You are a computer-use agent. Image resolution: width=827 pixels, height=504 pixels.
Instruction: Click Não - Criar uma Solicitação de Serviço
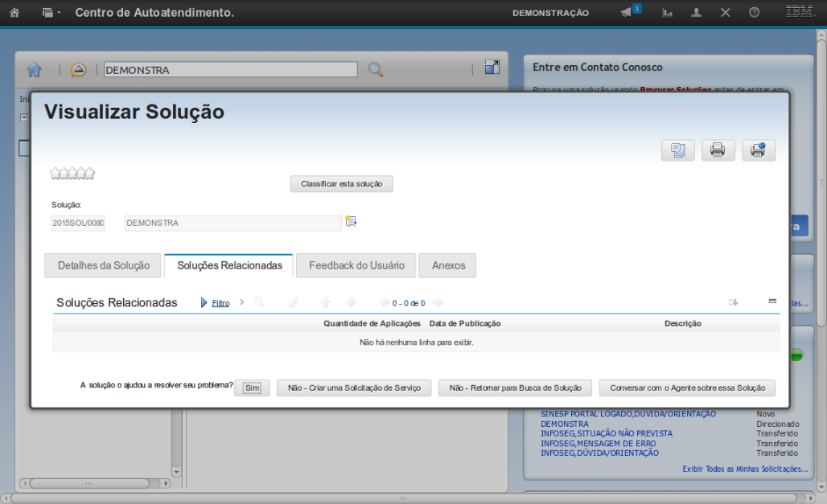pos(354,388)
